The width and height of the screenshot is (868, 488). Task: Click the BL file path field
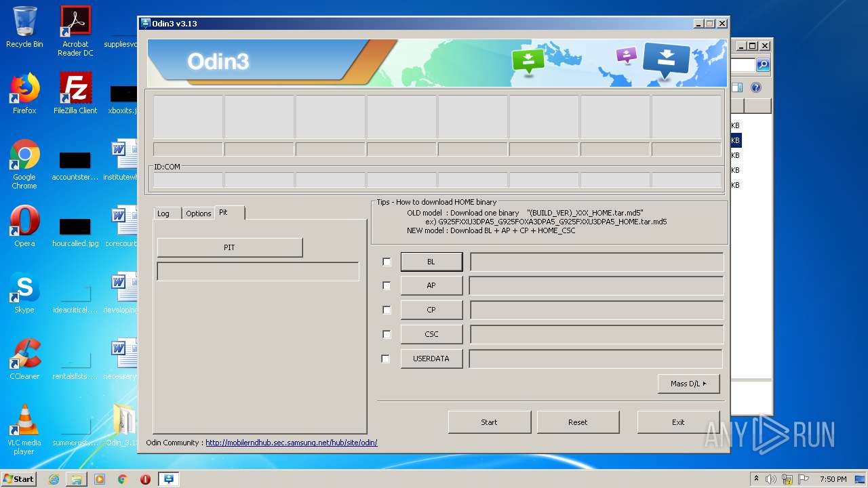coord(597,262)
